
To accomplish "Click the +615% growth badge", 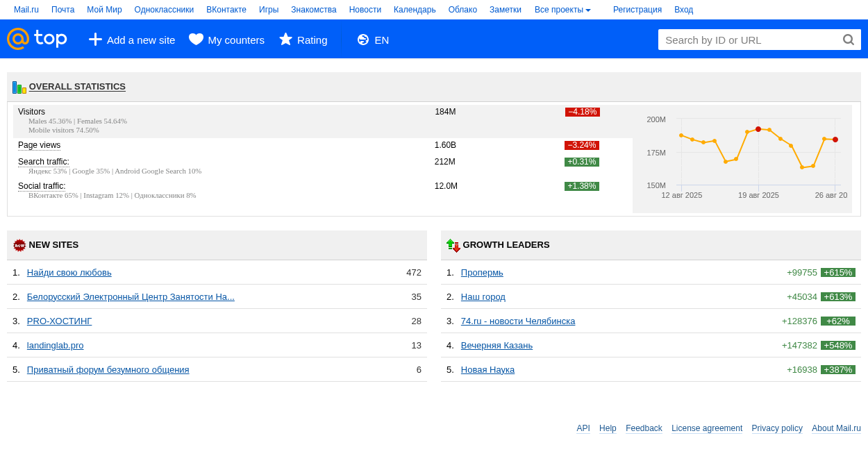I will pyautogui.click(x=838, y=273).
